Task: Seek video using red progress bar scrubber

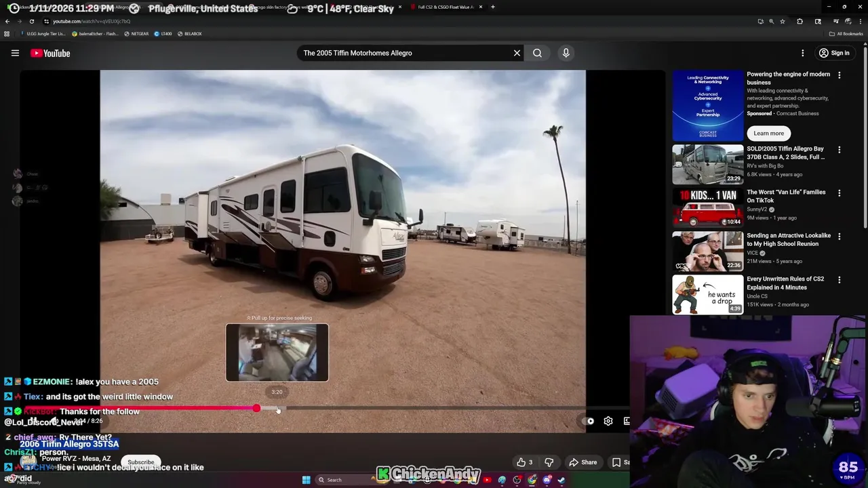Action: 256,408
